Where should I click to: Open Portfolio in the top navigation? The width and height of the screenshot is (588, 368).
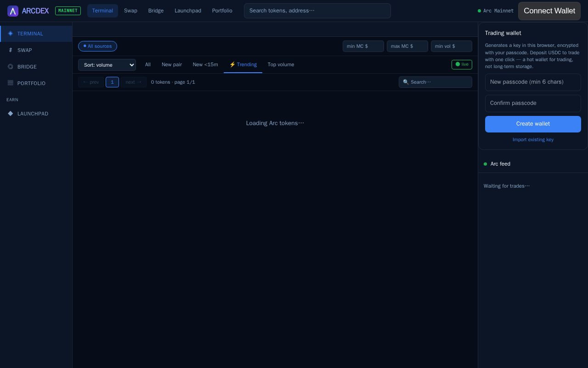pos(222,11)
